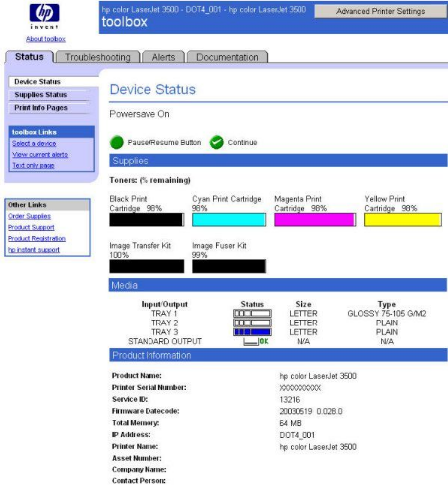Click the STANDARD OUTPUT row label
Image resolution: width=448 pixels, height=485 pixels.
point(164,341)
